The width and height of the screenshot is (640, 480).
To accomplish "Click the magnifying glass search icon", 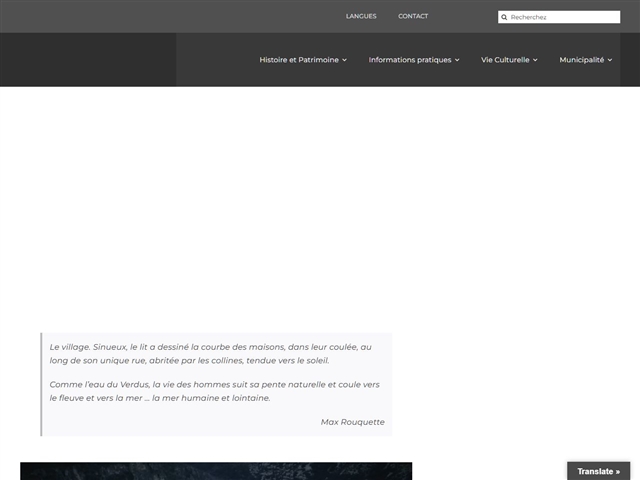I will tap(505, 17).
